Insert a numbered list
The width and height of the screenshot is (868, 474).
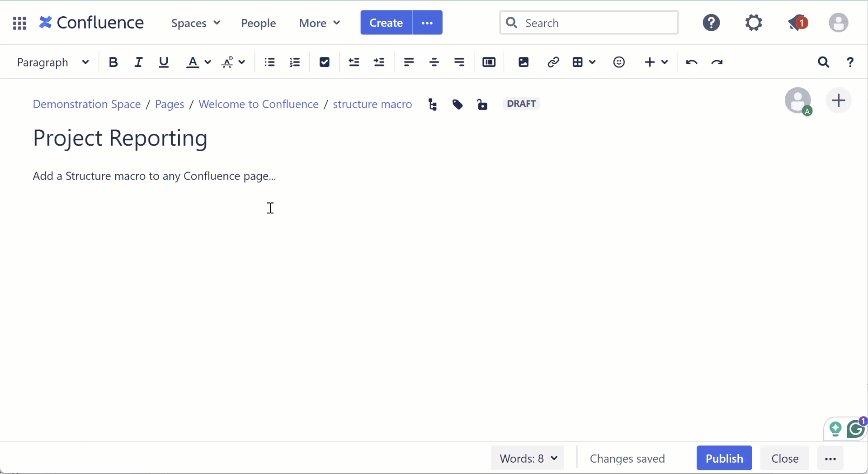[294, 62]
